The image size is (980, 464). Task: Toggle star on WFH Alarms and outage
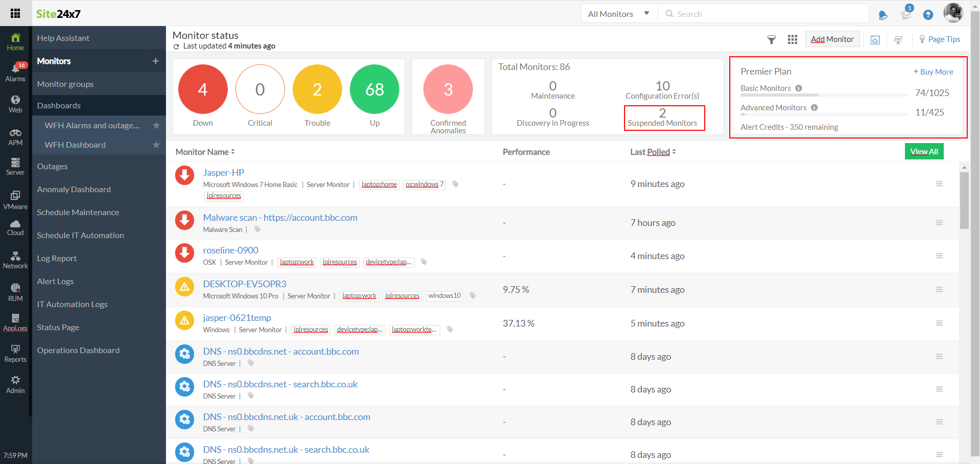click(156, 125)
